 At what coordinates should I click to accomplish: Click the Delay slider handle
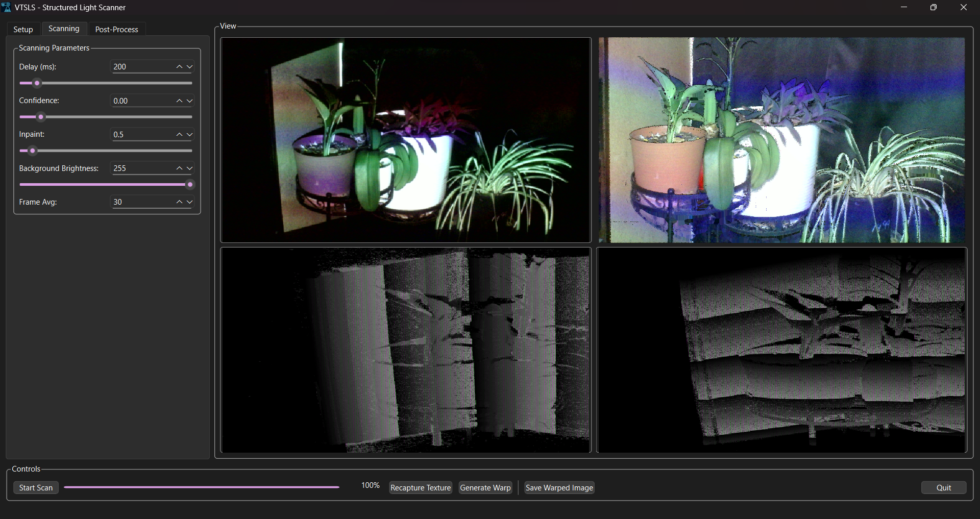pos(37,83)
